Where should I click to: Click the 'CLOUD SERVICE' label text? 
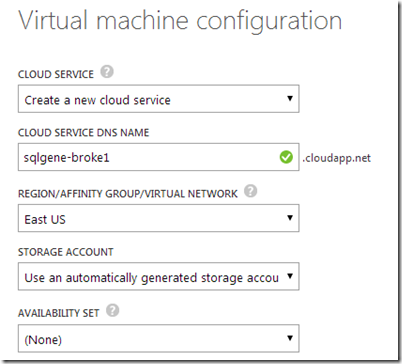[x=56, y=74]
